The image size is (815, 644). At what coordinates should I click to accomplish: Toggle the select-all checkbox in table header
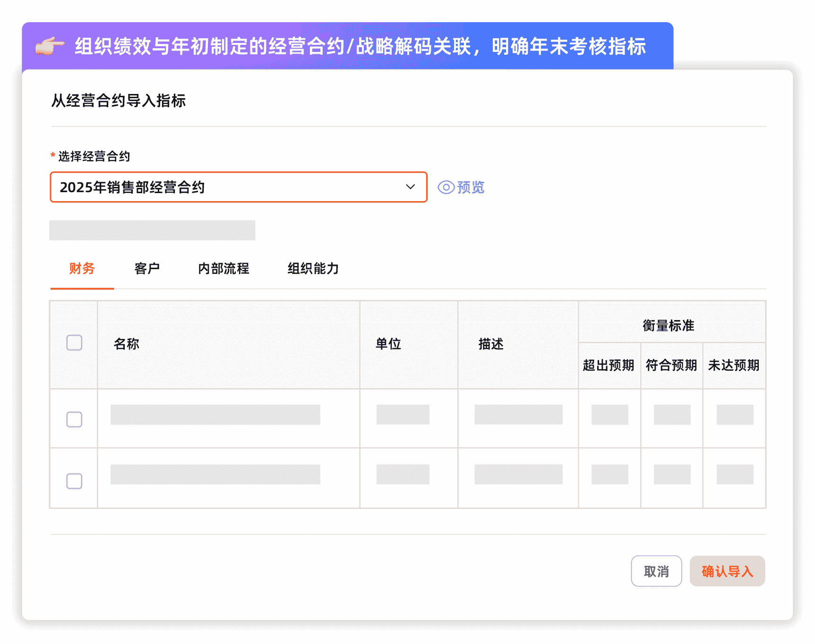74,343
